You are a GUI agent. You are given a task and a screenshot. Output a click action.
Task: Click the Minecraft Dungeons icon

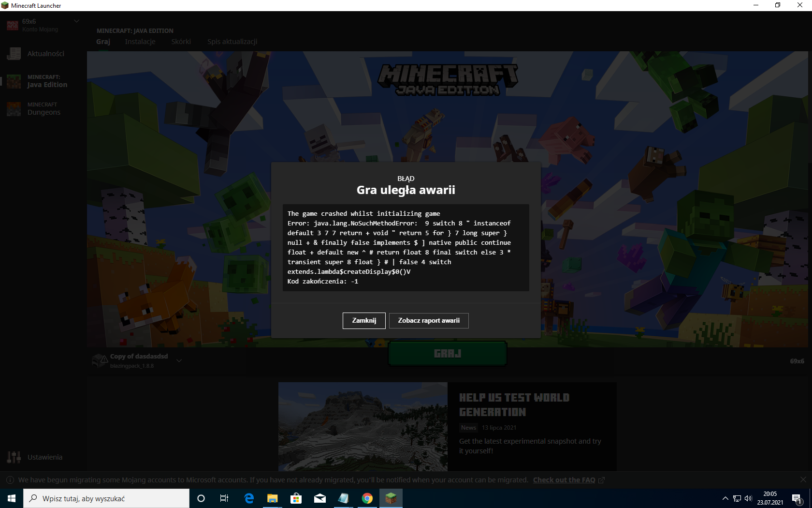pos(14,109)
